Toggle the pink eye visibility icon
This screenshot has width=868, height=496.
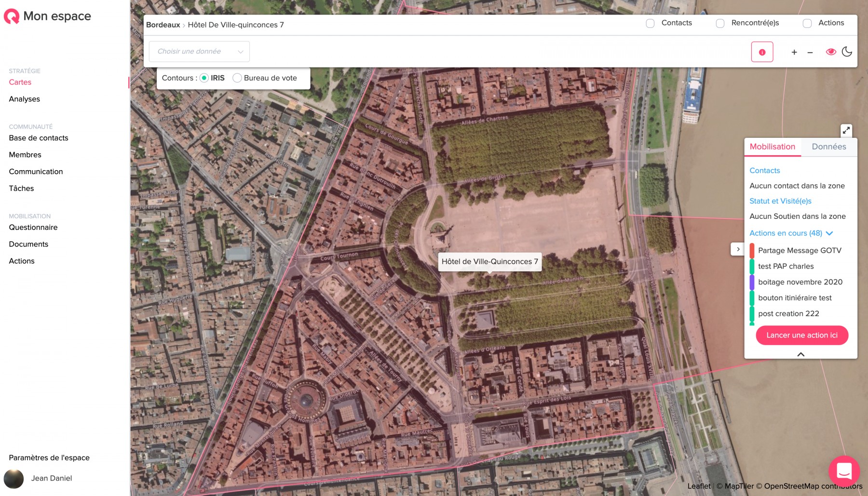point(830,52)
